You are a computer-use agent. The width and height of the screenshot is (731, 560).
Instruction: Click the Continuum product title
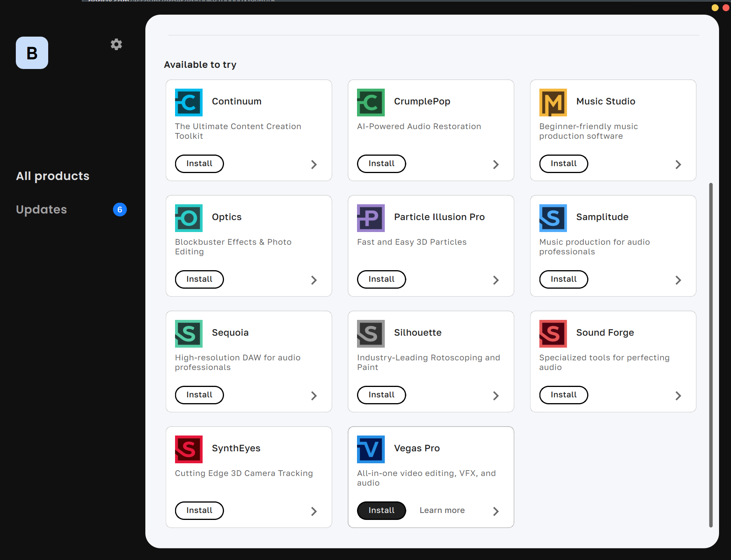[x=237, y=101]
